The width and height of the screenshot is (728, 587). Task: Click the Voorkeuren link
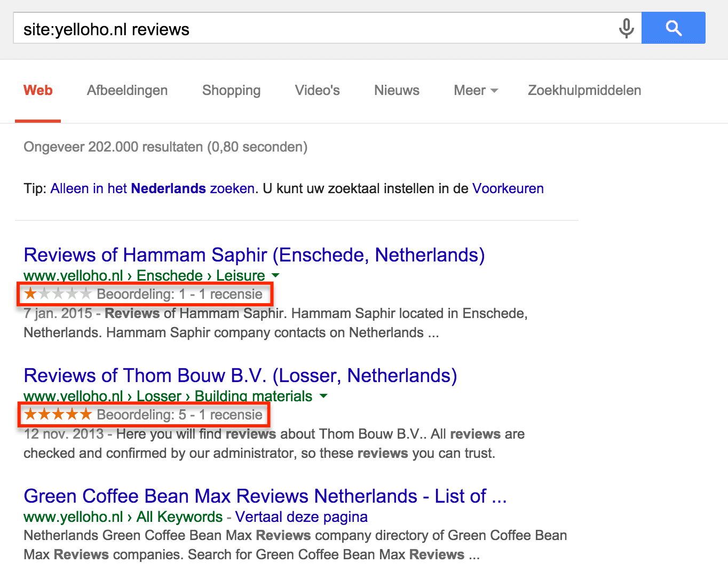pyautogui.click(x=508, y=188)
